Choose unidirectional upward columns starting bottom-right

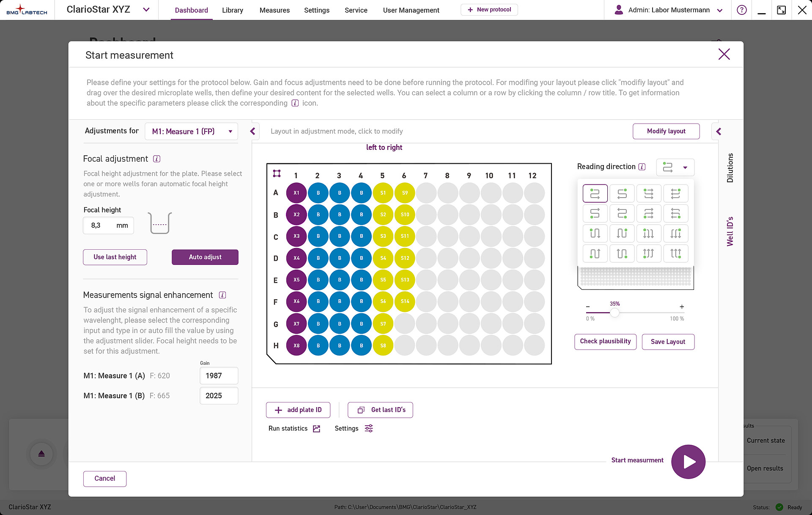click(x=676, y=253)
